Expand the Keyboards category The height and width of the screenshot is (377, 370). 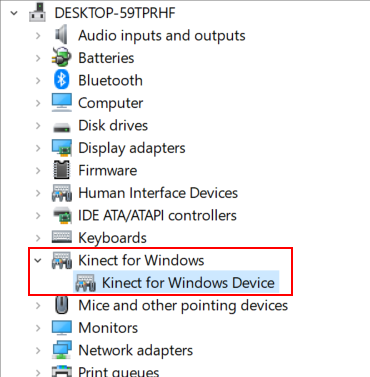tap(38, 238)
